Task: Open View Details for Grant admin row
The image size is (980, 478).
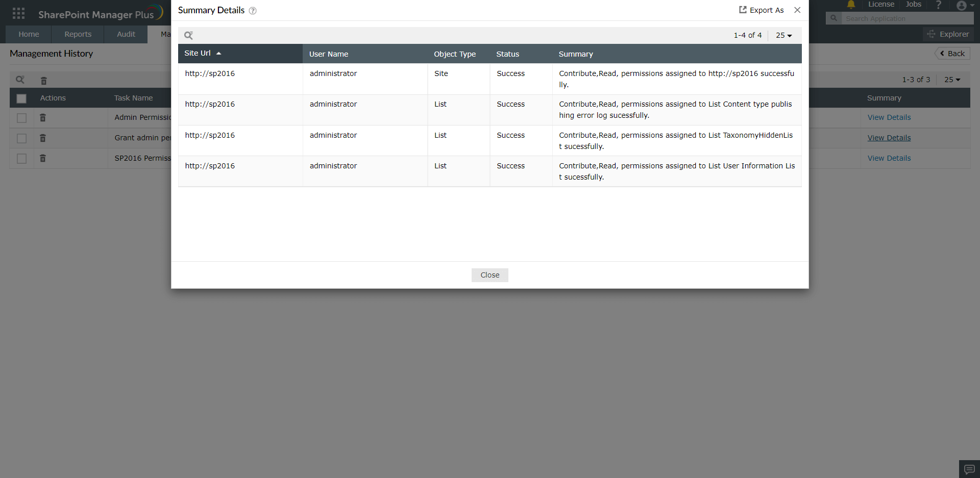Action: pyautogui.click(x=889, y=138)
